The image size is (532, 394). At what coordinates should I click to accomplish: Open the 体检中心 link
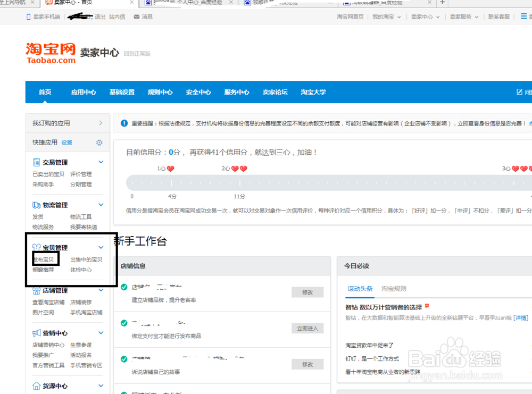pyautogui.click(x=81, y=270)
